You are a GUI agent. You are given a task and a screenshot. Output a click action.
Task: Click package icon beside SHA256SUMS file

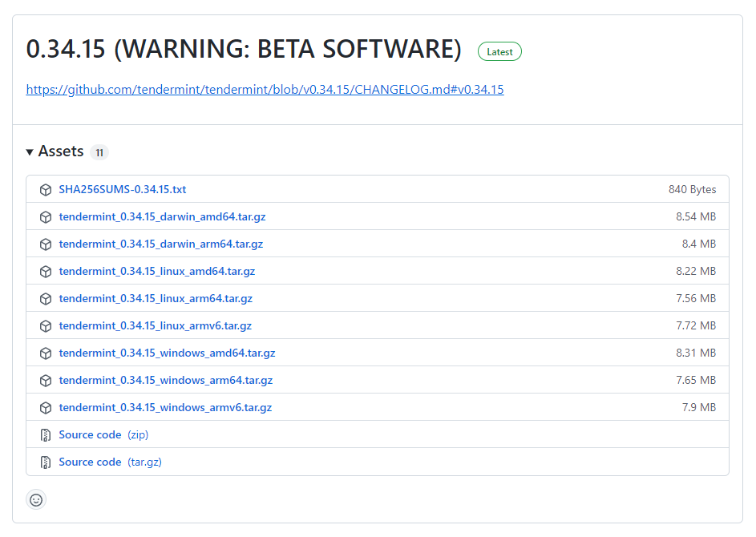coord(46,190)
